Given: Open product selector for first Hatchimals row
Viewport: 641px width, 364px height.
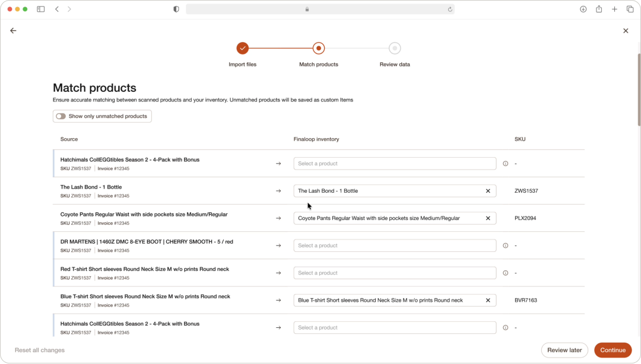Looking at the screenshot, I should pos(395,164).
